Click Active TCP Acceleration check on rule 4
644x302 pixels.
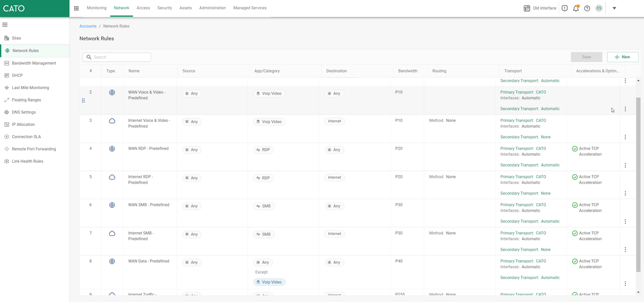coord(575,149)
